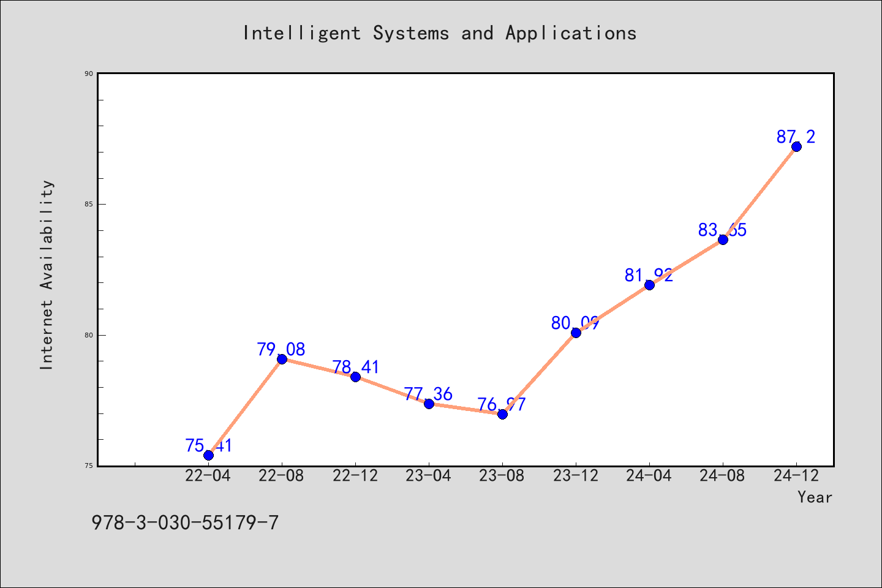Click the 24-12 x-axis tick label
This screenshot has width=882, height=588.
(x=796, y=476)
